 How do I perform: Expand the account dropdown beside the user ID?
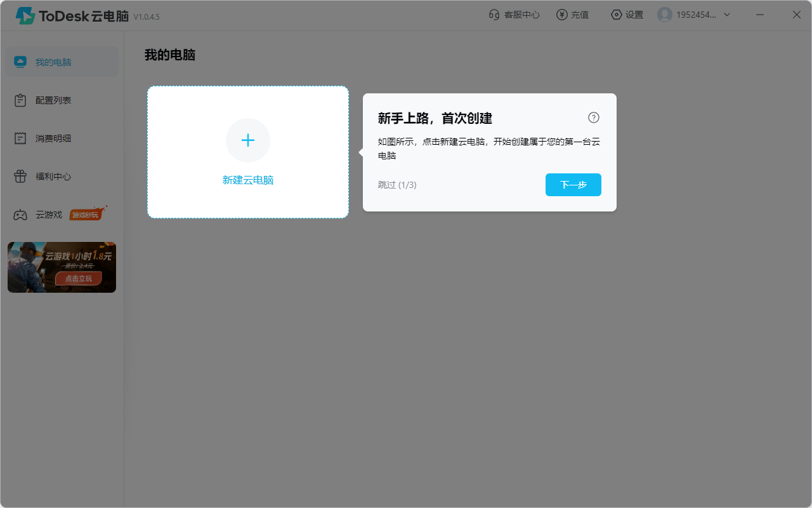pos(726,15)
